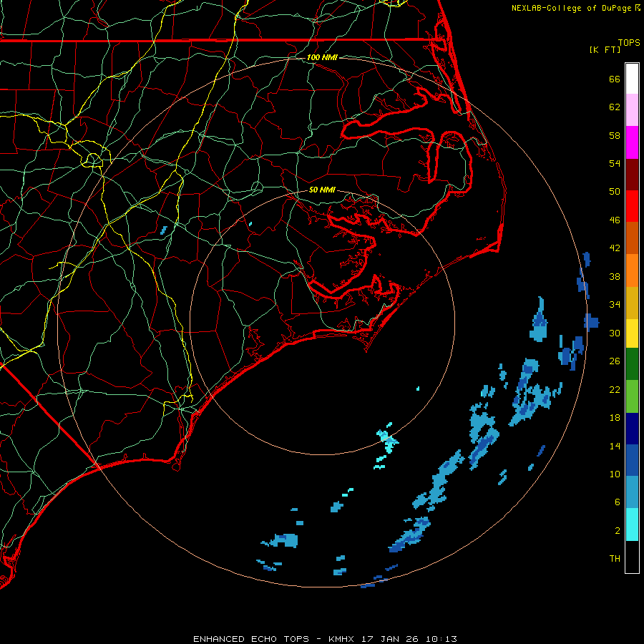Click the white swatch in the tops legend

[x=632, y=79]
